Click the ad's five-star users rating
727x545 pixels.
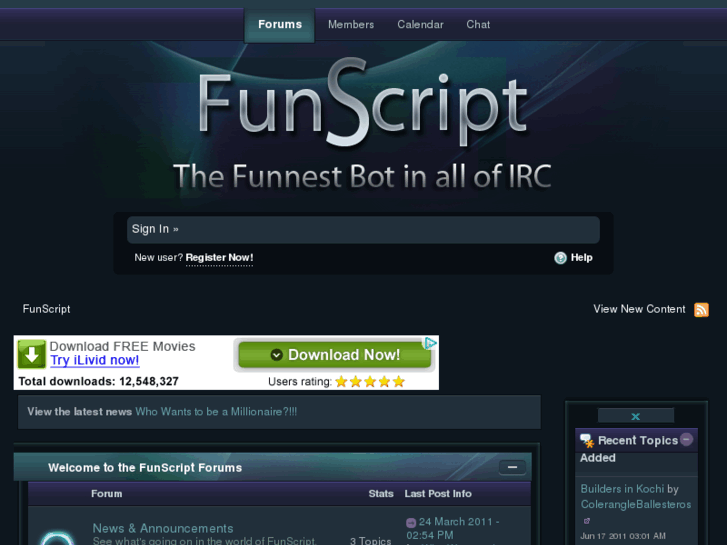(370, 382)
